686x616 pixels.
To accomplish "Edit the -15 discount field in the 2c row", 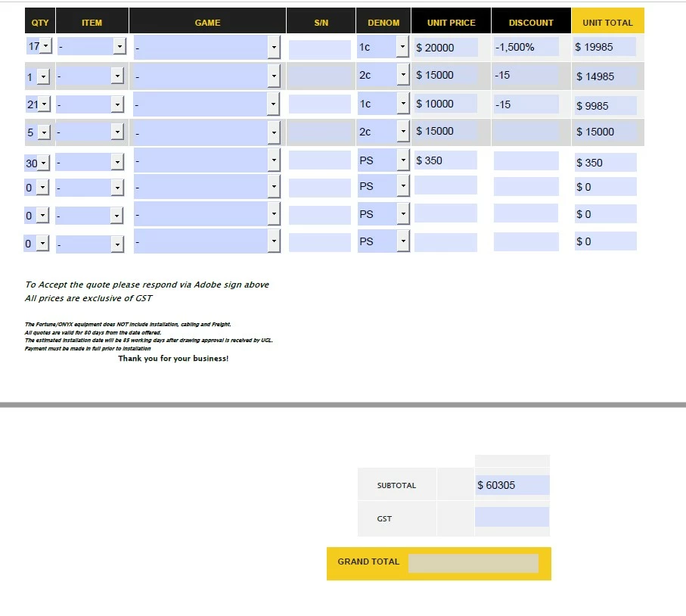I will [526, 76].
